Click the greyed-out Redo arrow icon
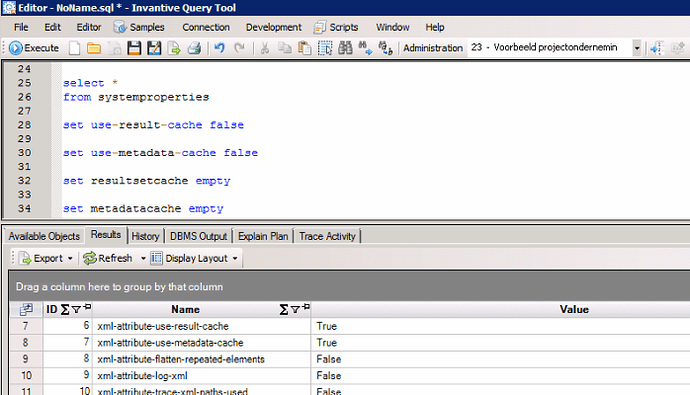690x395 pixels. click(239, 48)
